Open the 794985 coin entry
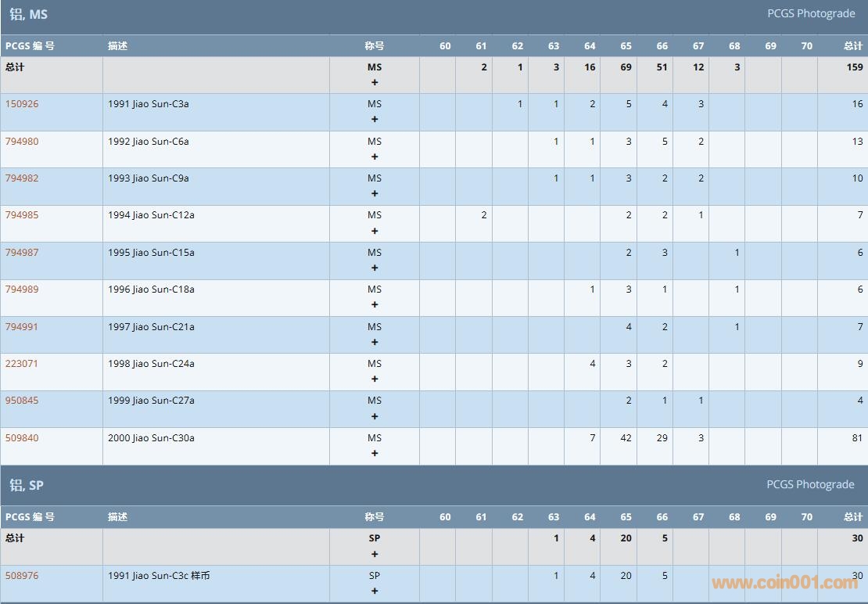The width and height of the screenshot is (868, 604). (x=22, y=215)
